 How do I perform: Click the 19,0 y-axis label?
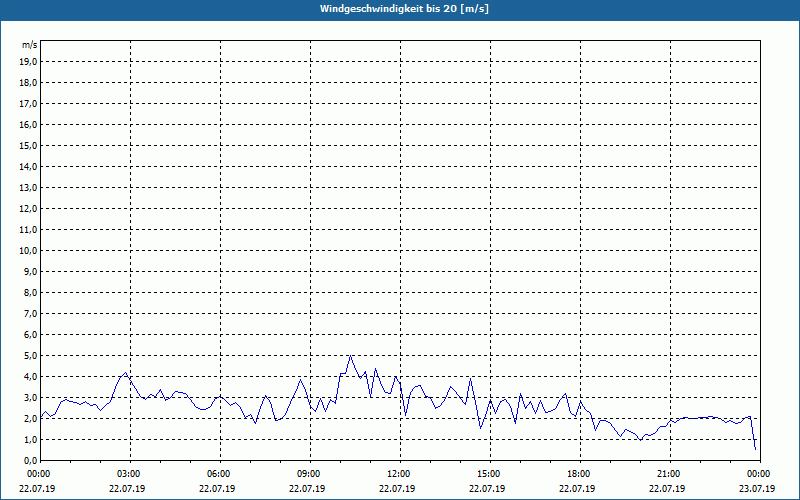[28, 62]
